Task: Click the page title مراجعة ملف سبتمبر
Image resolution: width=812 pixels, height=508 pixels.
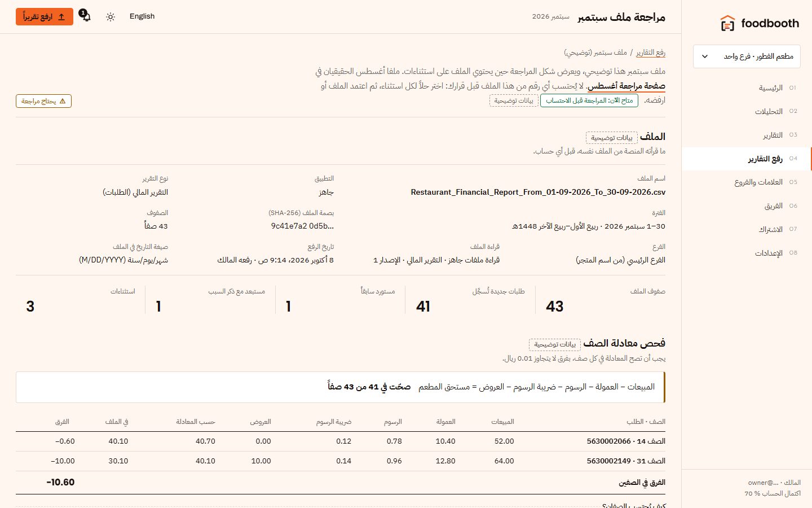Action: (621, 17)
